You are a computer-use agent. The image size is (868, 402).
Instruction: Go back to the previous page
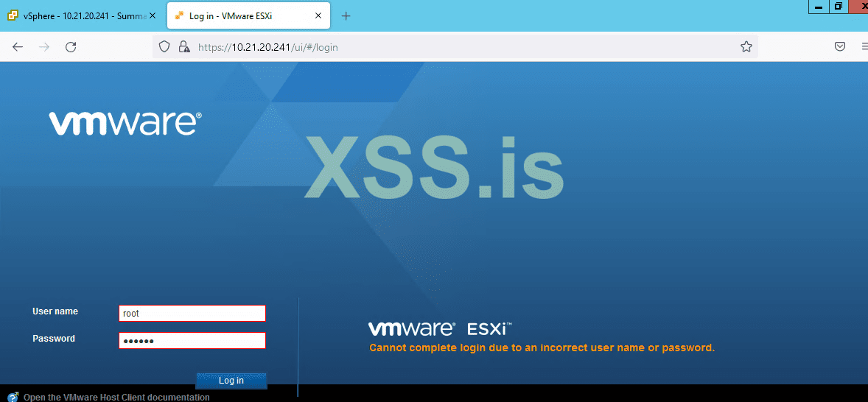point(18,47)
